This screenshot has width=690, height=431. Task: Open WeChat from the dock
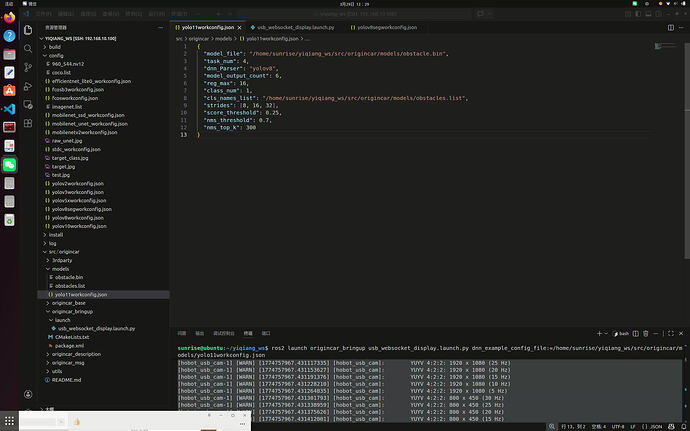click(9, 165)
